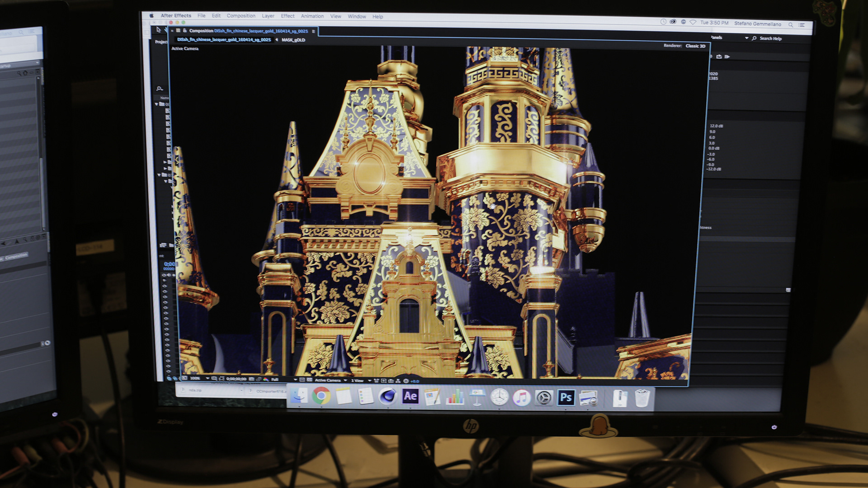Image resolution: width=868 pixels, height=488 pixels.
Task: Open Reminders from the Dock
Action: [x=365, y=397]
